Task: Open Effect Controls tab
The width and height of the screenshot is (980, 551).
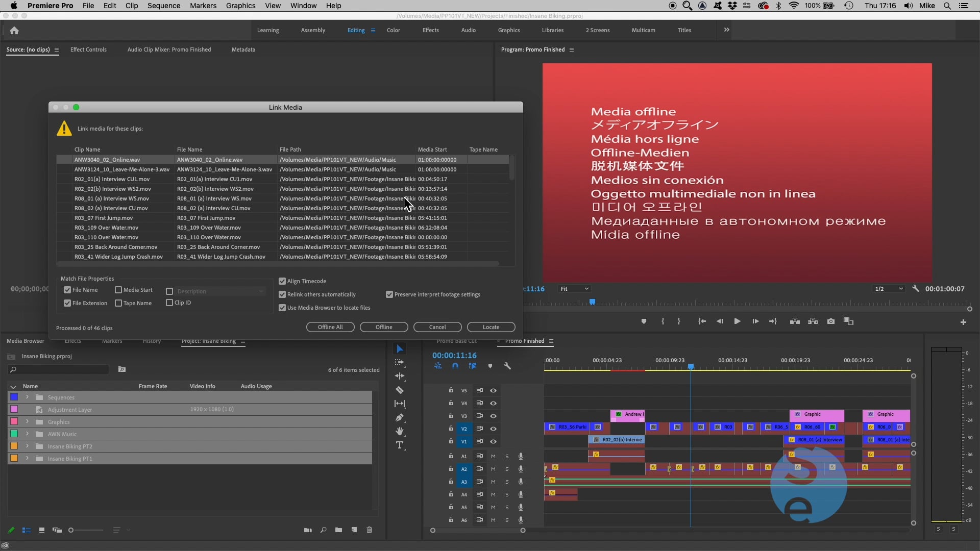Action: tap(88, 49)
